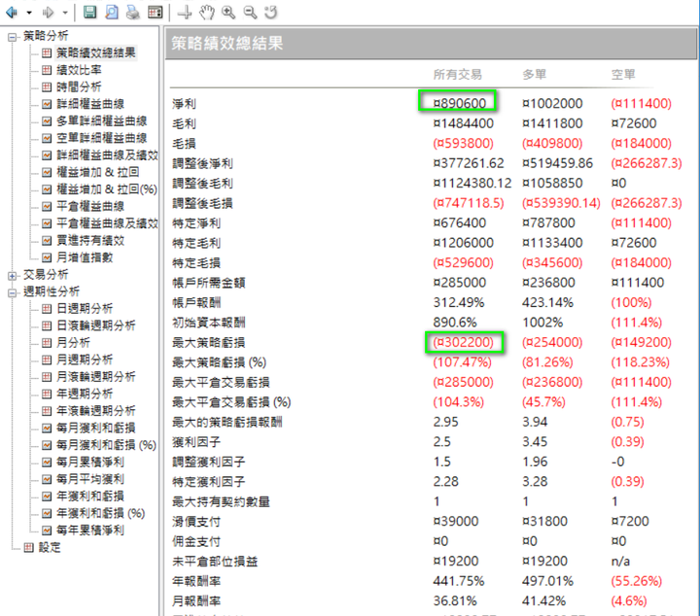This screenshot has height=616, width=700.
Task: Click the 毛利 row label
Action: (184, 123)
